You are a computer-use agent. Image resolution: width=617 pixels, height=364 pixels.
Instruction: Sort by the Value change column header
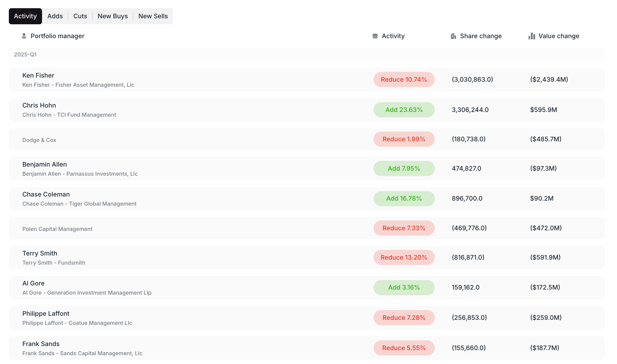tap(559, 36)
